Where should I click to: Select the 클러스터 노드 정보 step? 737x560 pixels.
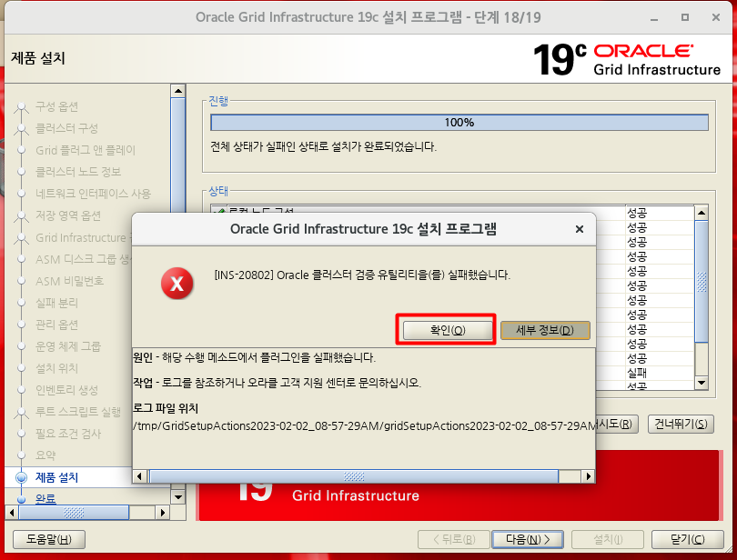tap(78, 172)
